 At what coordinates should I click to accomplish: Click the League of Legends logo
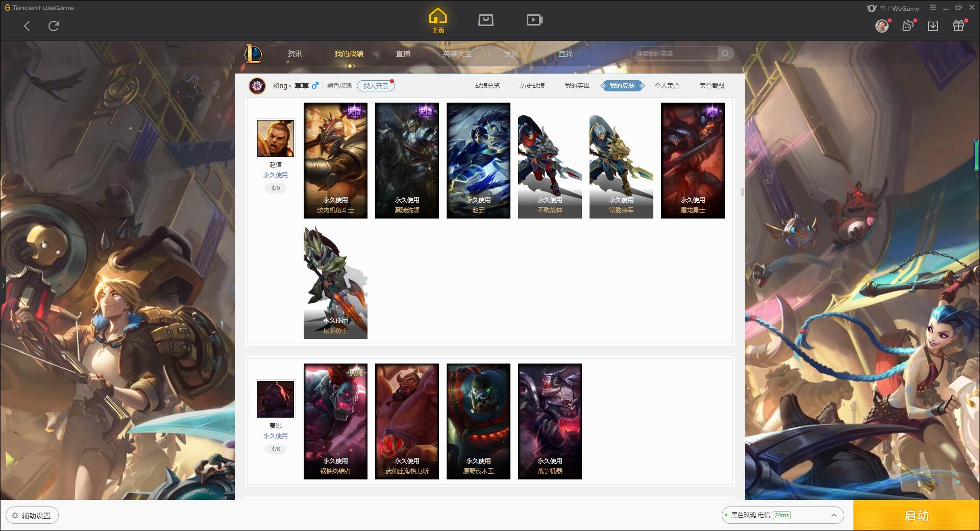pos(253,54)
